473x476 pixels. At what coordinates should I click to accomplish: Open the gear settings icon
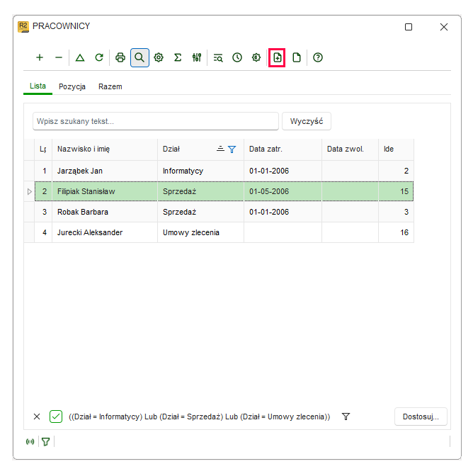pos(159,57)
